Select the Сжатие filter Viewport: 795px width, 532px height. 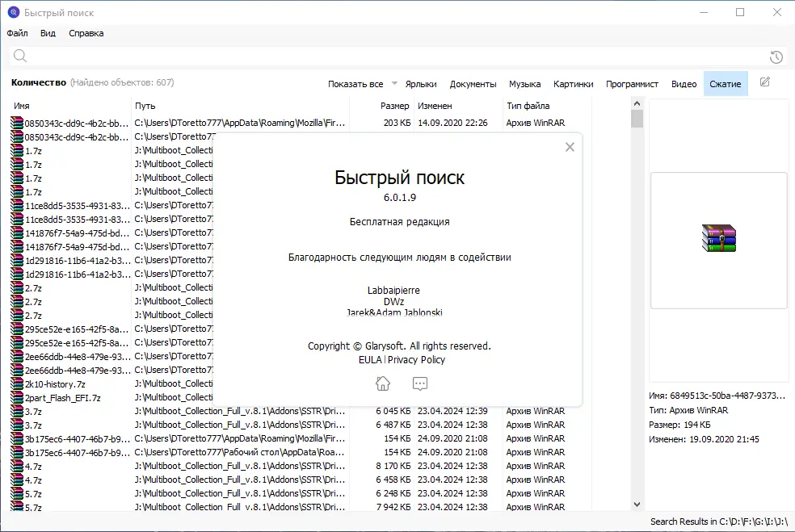point(726,84)
